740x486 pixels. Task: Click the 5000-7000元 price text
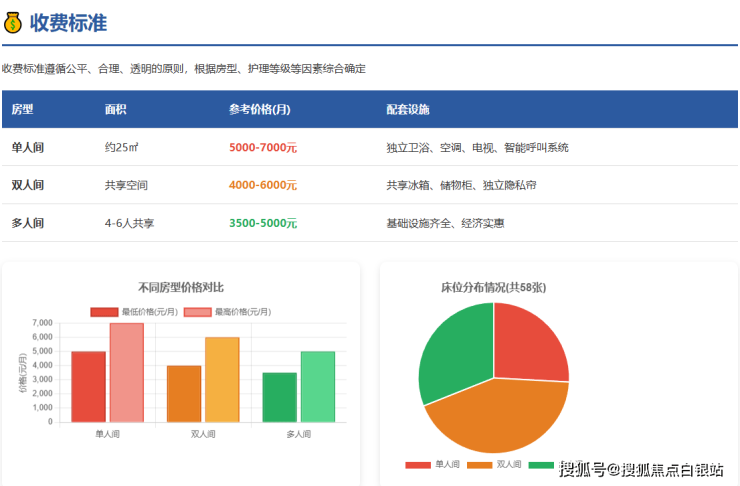262,147
